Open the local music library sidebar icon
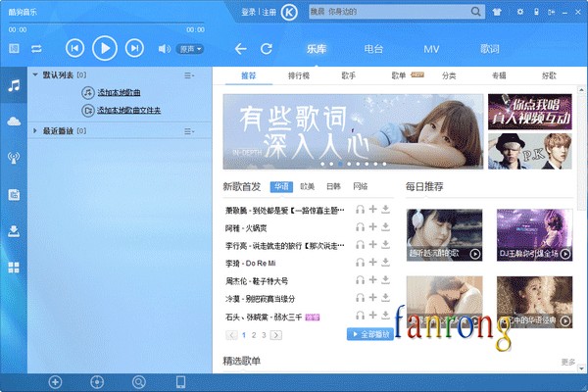Viewport: 588px width, 392px height. click(14, 194)
